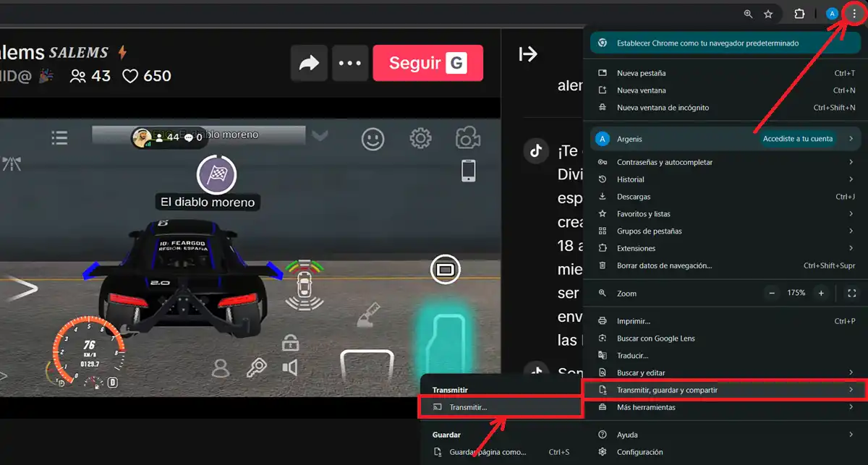Click the TikTok avatar in chat
This screenshot has width=868, height=465.
coord(536,150)
